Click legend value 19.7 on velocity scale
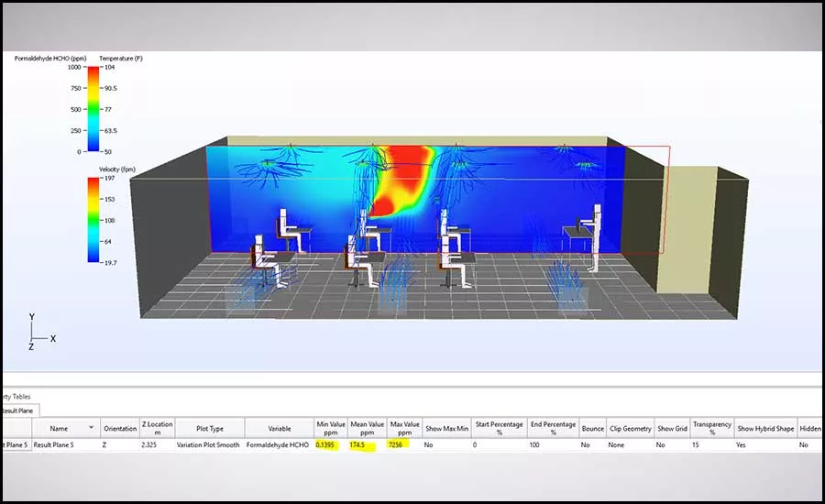Image resolution: width=825 pixels, height=504 pixels. 111,262
